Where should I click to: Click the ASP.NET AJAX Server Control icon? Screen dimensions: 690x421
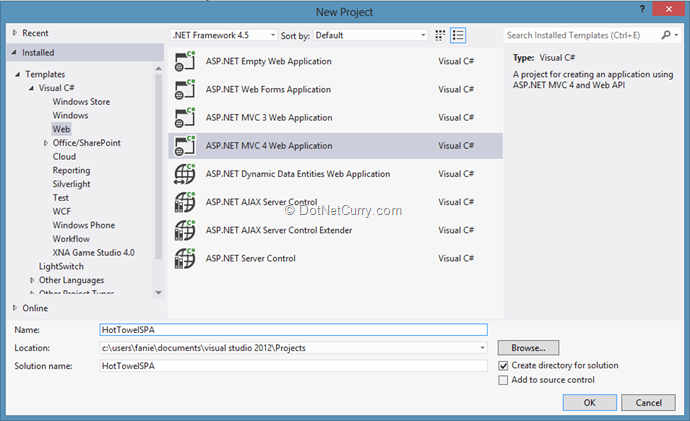coord(185,202)
